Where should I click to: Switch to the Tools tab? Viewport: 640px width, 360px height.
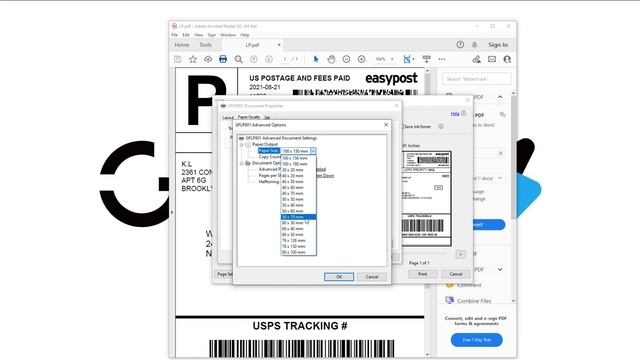(206, 45)
